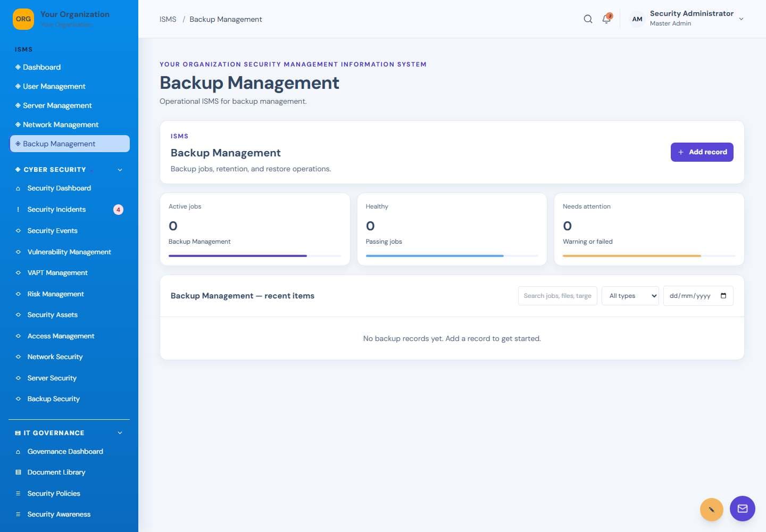The width and height of the screenshot is (766, 532).
Task: Click the Security Incidents badge showing 4
Action: (118, 210)
